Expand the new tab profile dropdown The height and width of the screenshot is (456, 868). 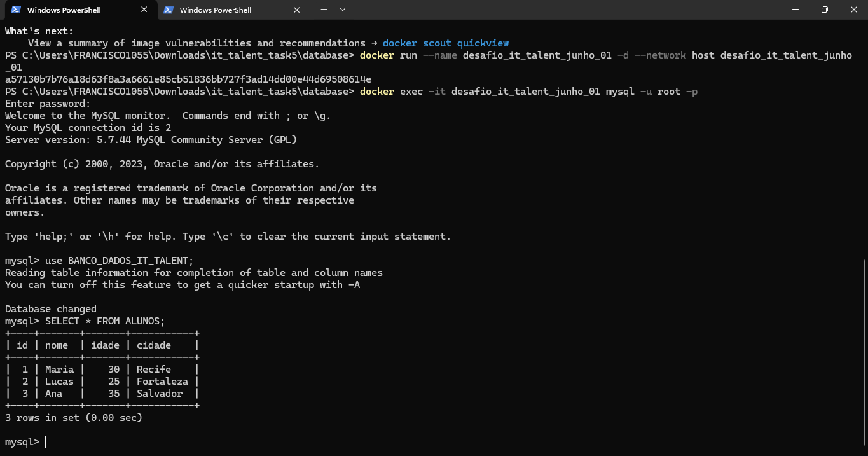click(x=343, y=10)
